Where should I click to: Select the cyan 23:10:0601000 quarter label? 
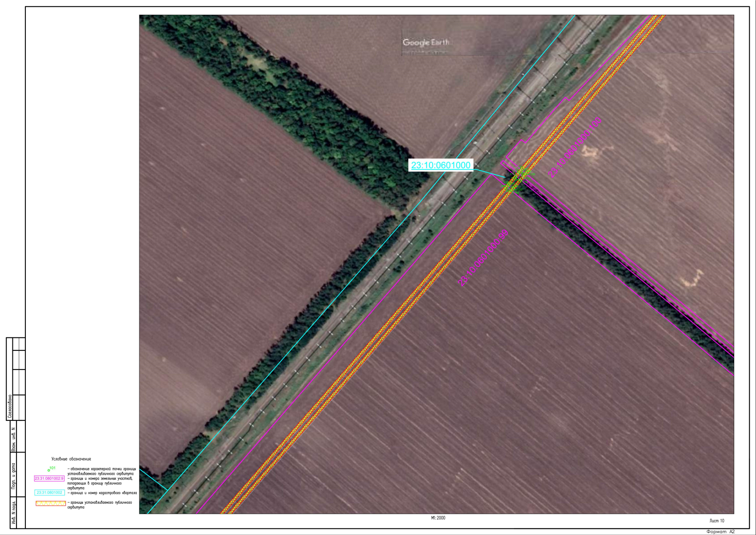pos(440,165)
